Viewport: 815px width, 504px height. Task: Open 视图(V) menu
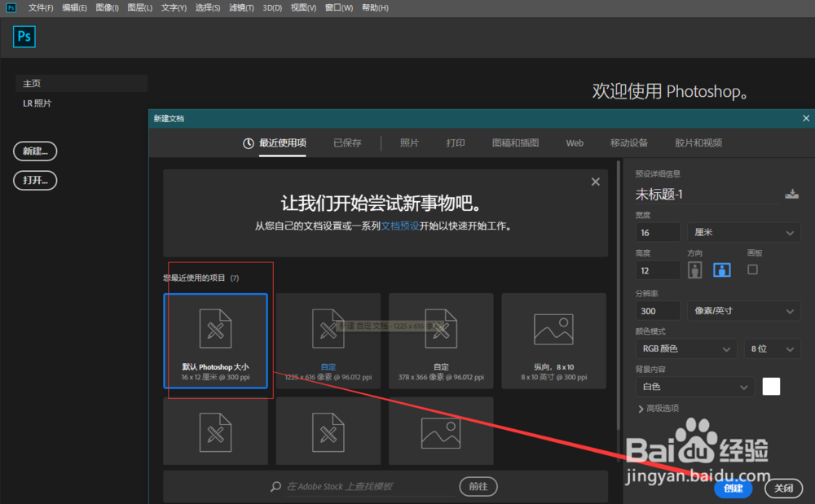[x=303, y=8]
